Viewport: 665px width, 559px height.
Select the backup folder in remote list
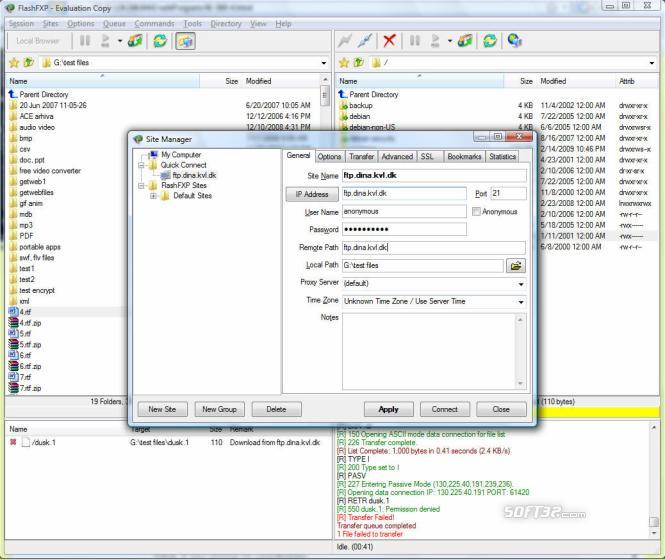click(x=361, y=105)
